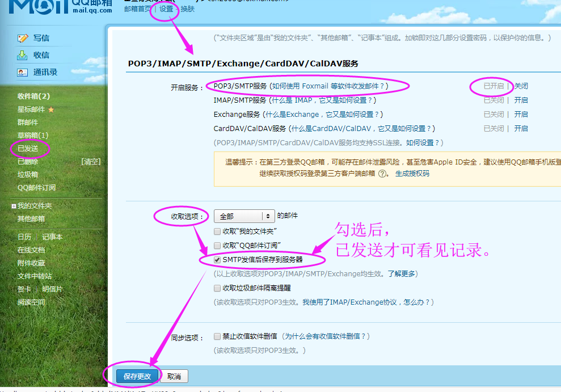This screenshot has width=561, height=392.
Task: Turn off POP3/SMTP service via 关闭
Action: pos(521,86)
